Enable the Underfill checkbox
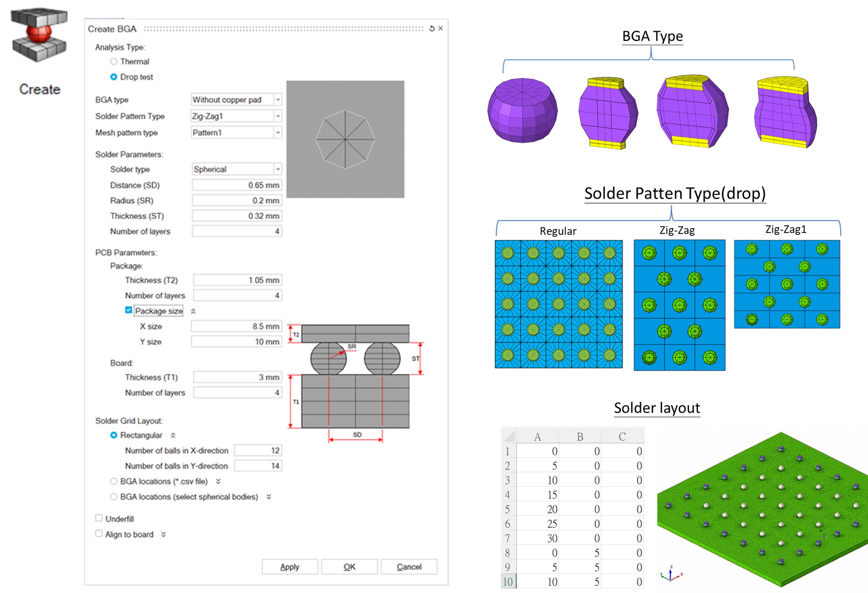Viewport: 868px width, 593px height. click(99, 518)
